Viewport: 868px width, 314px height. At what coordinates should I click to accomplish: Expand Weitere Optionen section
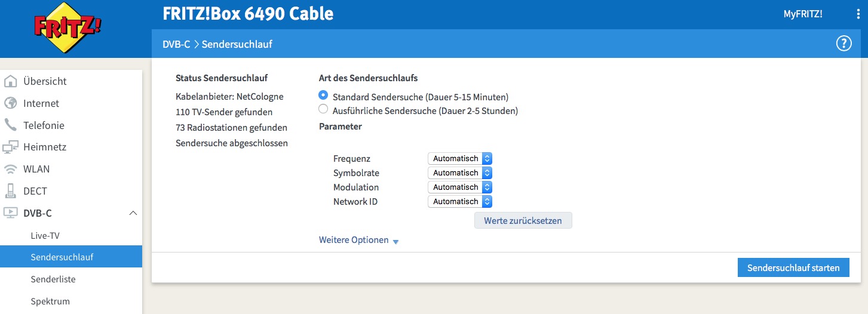(x=358, y=240)
